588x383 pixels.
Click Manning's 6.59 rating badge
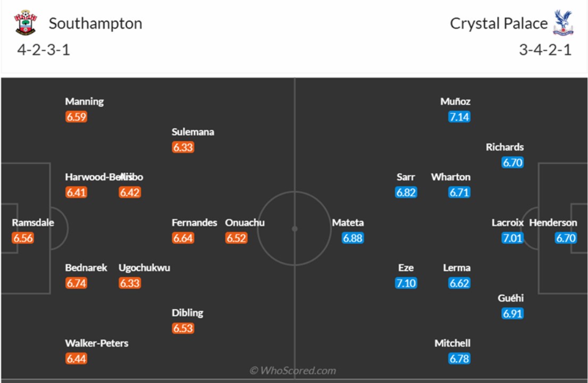pyautogui.click(x=76, y=116)
